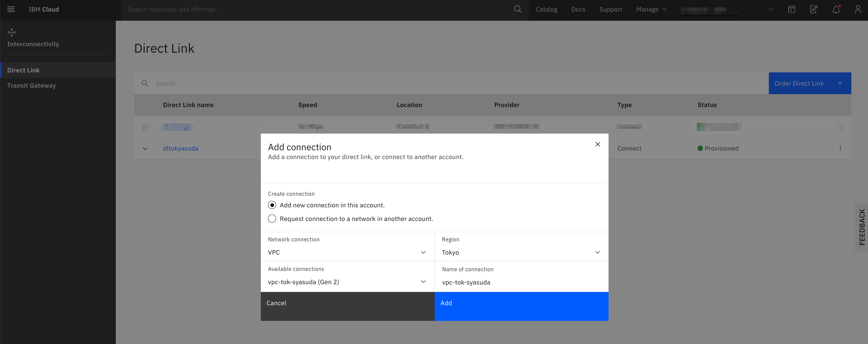Open the cost estimator edit icon

pos(814,10)
